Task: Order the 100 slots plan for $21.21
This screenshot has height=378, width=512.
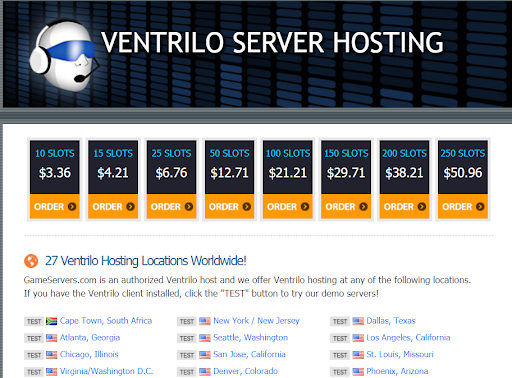Action: point(288,207)
